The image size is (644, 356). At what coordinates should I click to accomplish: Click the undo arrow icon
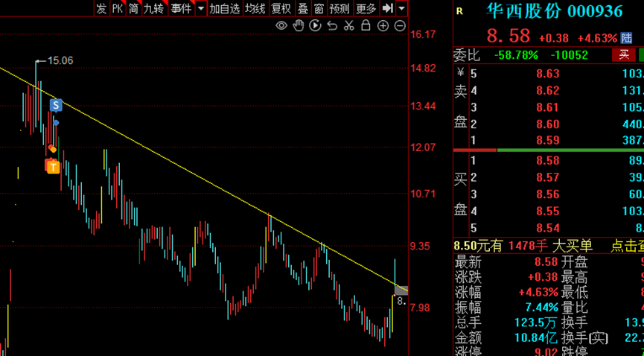332,26
